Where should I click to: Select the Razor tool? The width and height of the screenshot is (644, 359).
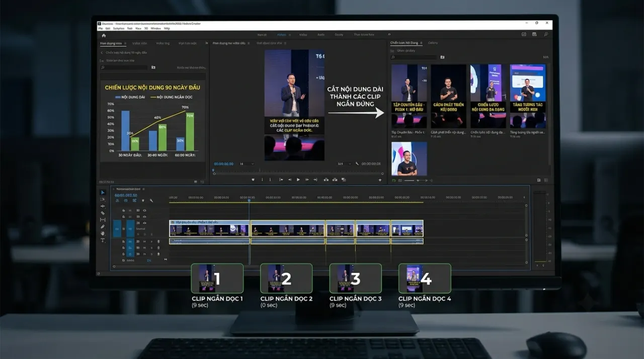click(103, 213)
